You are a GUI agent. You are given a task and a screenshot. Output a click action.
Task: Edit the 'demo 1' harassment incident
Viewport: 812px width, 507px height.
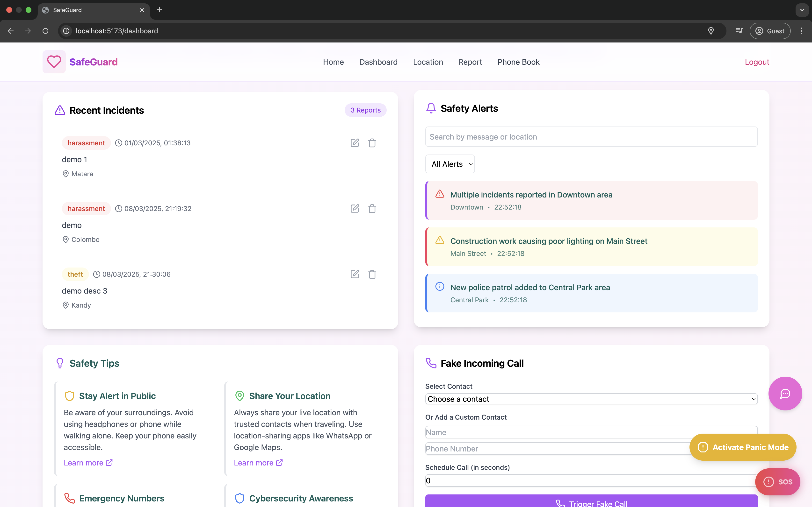tap(355, 143)
